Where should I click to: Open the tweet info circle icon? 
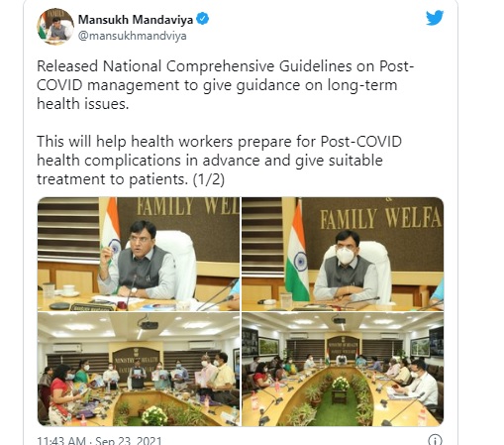point(435,440)
